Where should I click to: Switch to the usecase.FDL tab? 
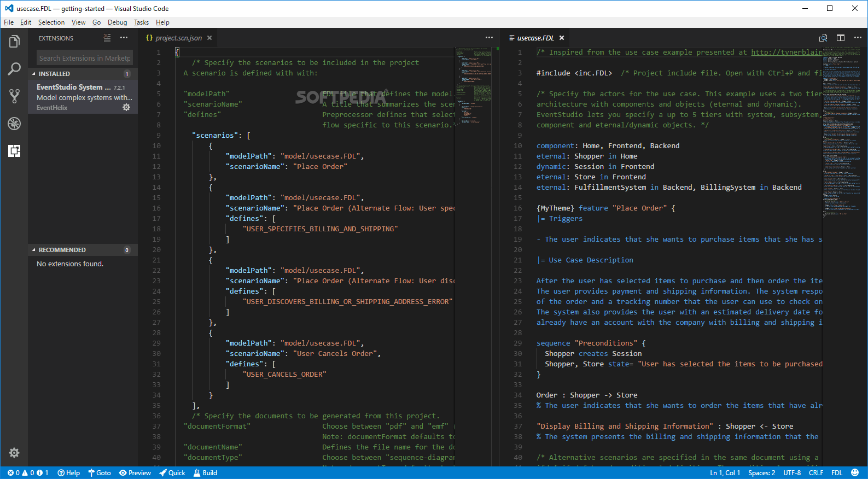[535, 38]
